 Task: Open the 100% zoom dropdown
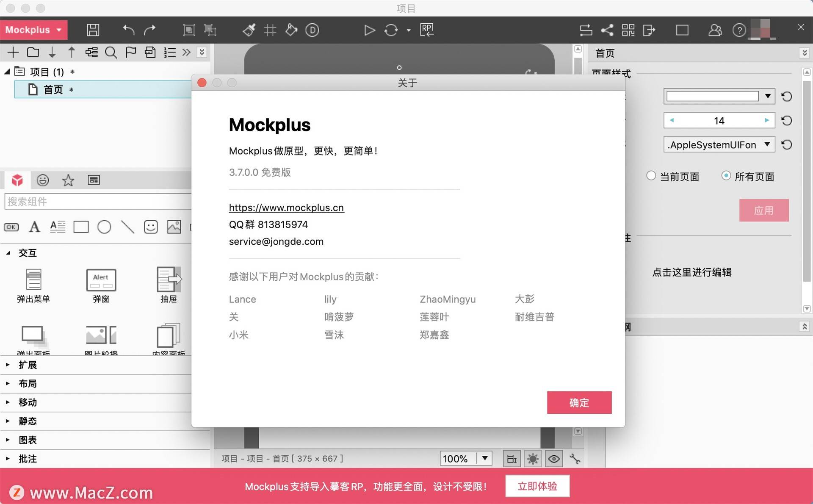[x=484, y=458]
